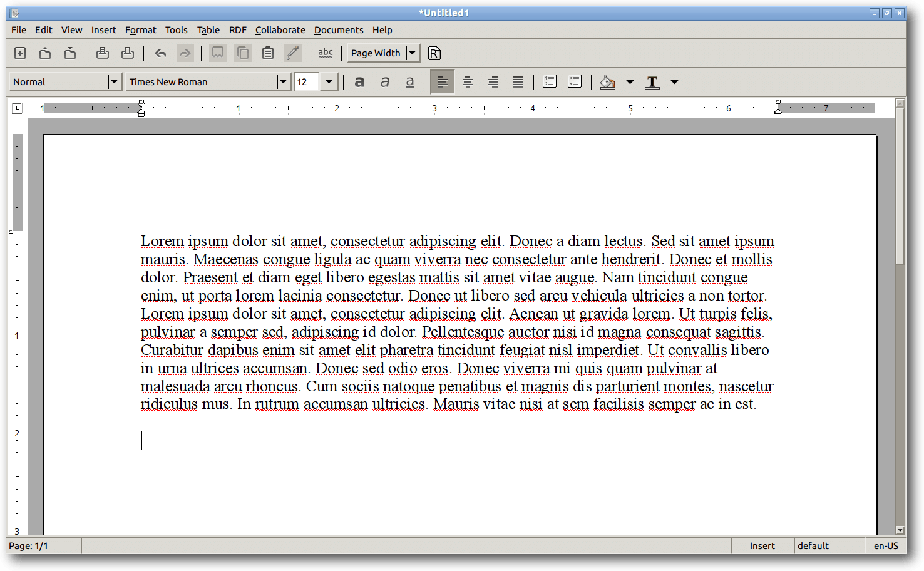Open the File menu

[19, 30]
